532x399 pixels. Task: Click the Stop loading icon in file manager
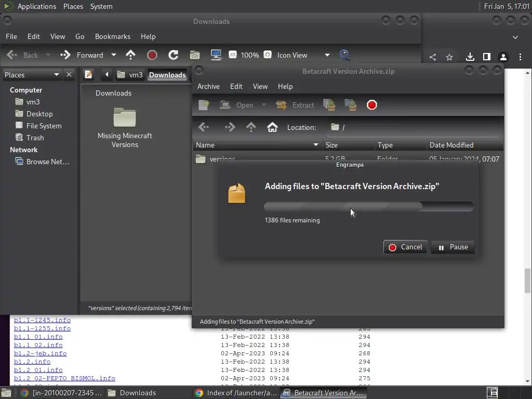click(152, 55)
